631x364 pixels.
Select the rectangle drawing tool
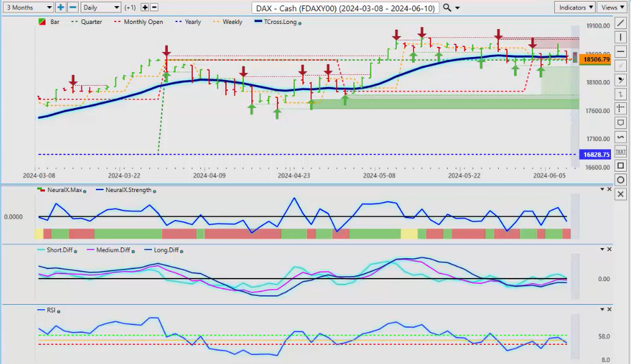[x=621, y=166]
